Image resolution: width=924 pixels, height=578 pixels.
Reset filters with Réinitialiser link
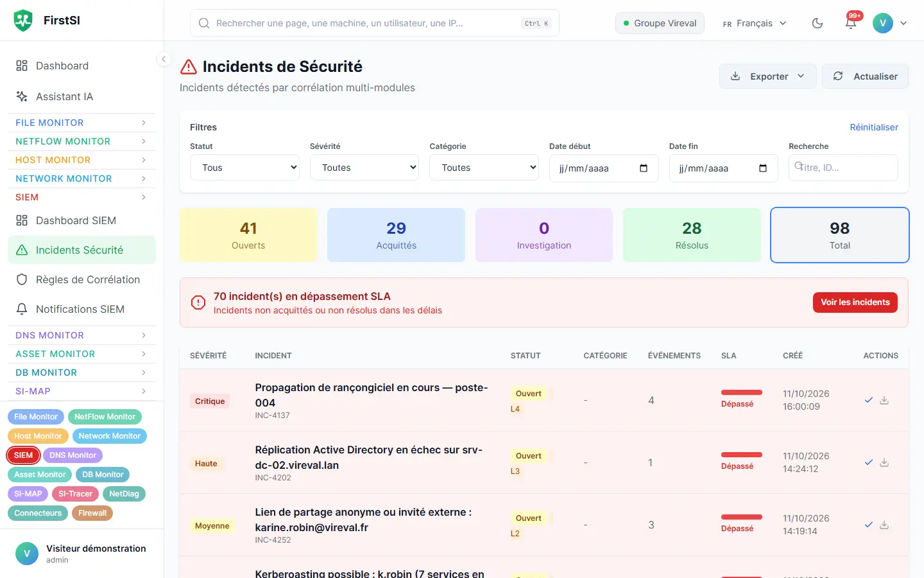click(874, 127)
